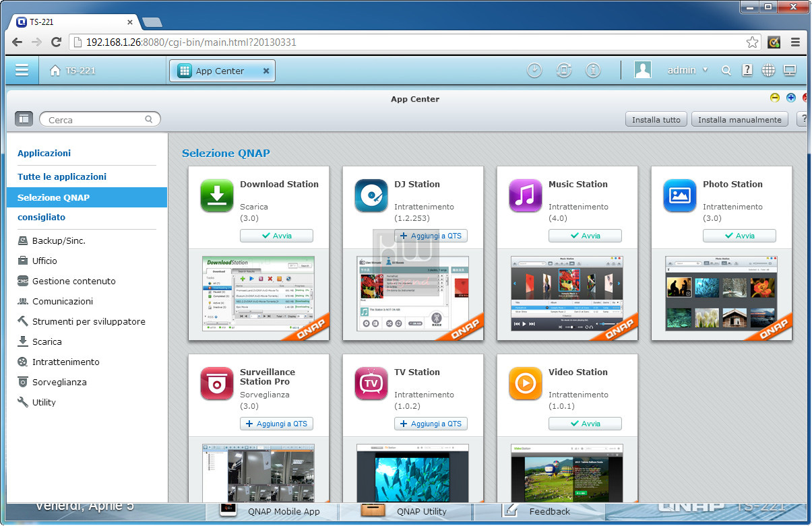The width and height of the screenshot is (812, 526).
Task: Launch Video Station with Avvia
Action: tap(585, 424)
